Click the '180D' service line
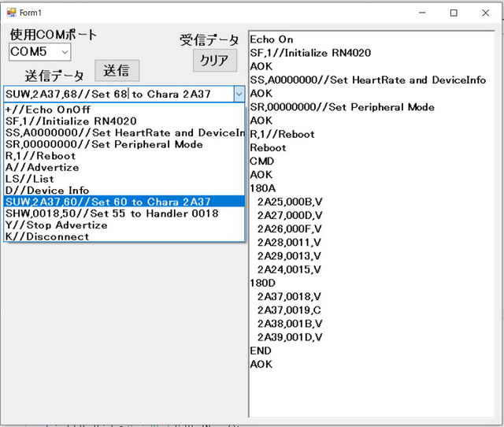 click(x=262, y=283)
